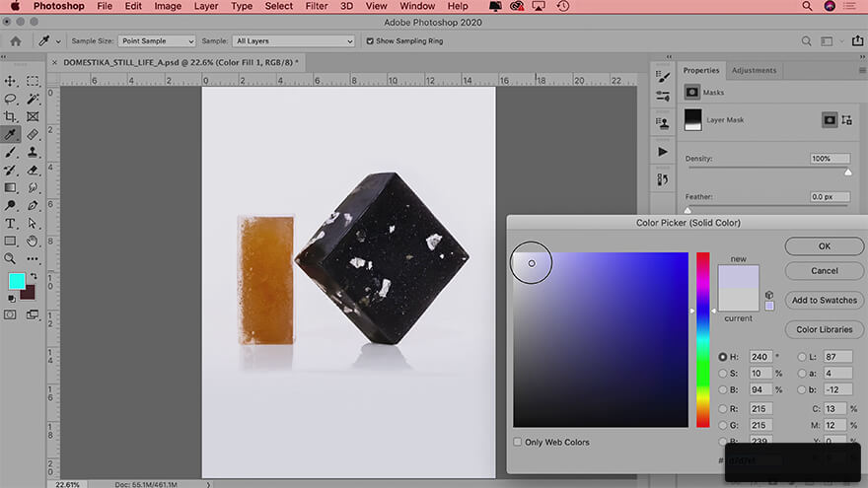Open the Sample Size dropdown
This screenshot has width=868, height=488.
point(157,41)
